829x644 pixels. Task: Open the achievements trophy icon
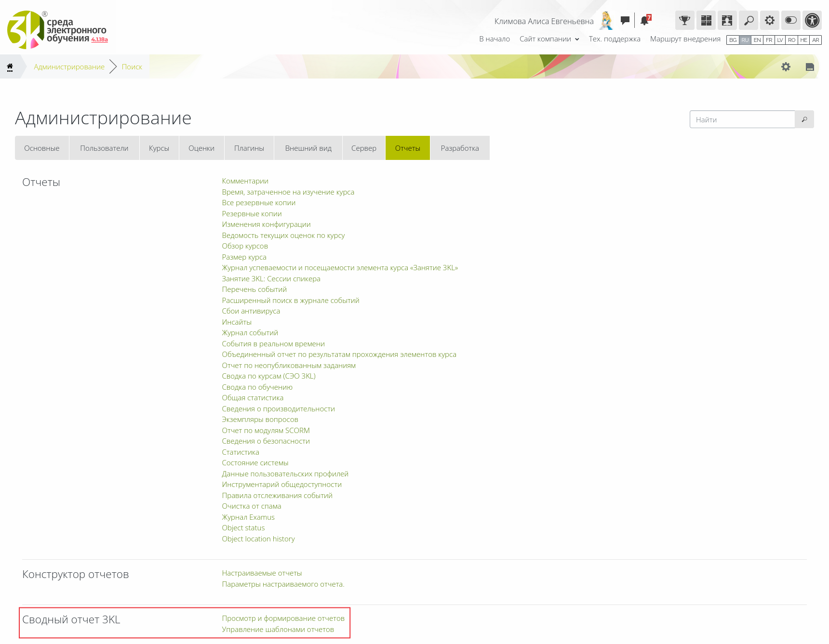tap(684, 20)
